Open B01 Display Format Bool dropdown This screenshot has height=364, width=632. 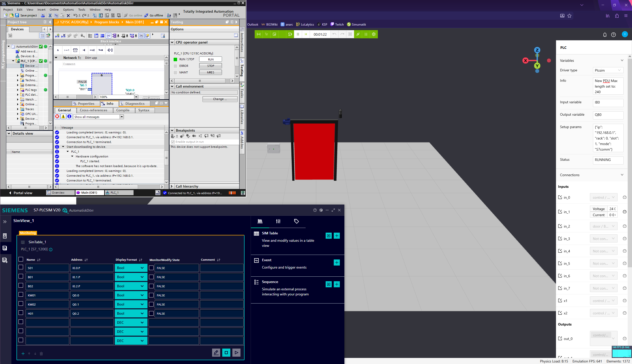131,277
